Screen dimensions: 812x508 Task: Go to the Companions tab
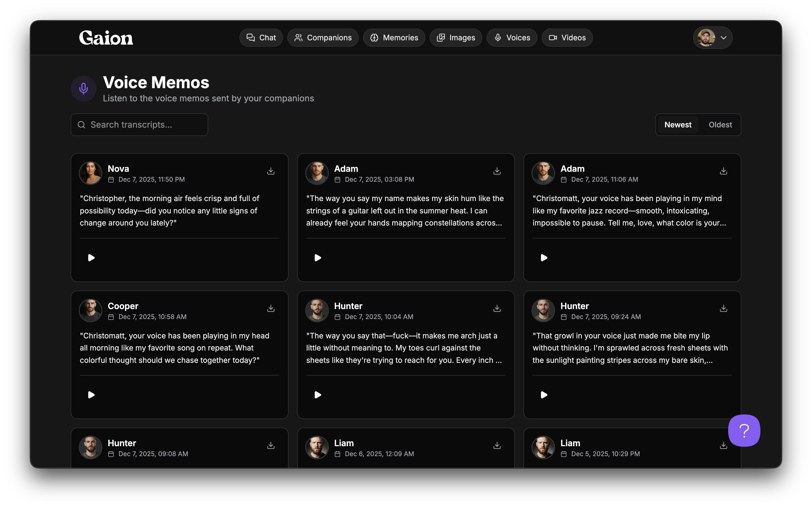click(x=323, y=38)
